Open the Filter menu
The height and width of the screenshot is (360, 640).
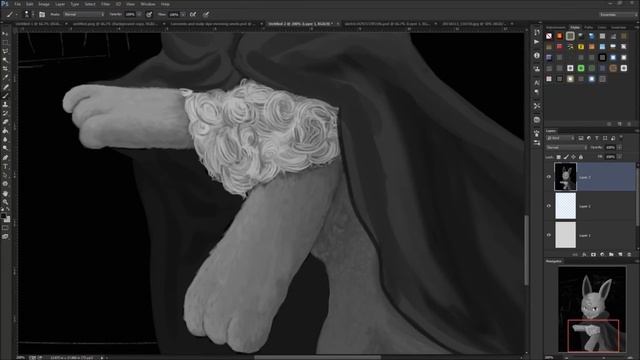coord(105,4)
